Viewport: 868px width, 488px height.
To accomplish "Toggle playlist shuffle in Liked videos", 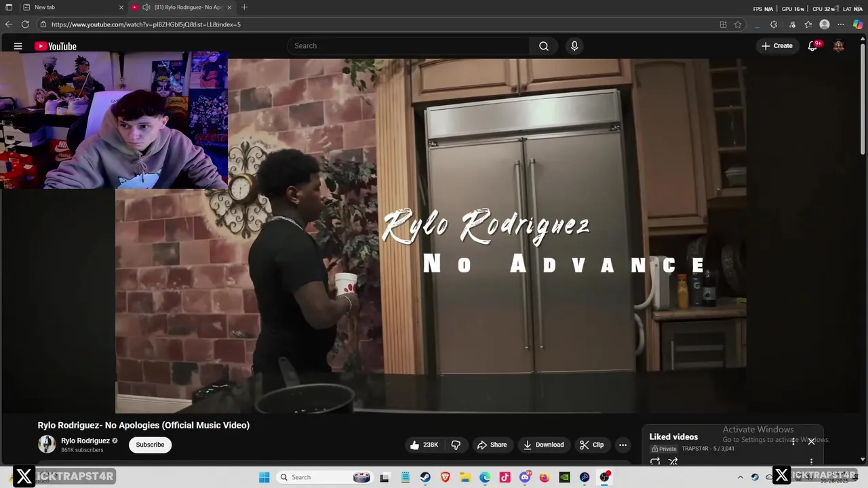I will coord(673,462).
